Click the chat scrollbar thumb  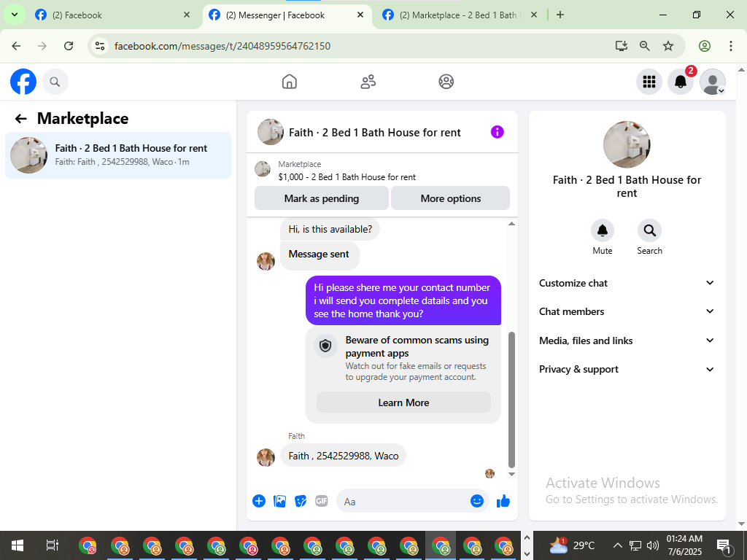[511, 400]
